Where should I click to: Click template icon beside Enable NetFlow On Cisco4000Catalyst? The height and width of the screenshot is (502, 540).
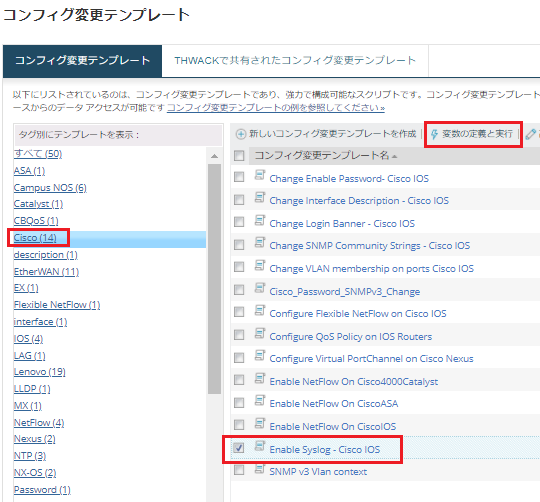[260, 378]
